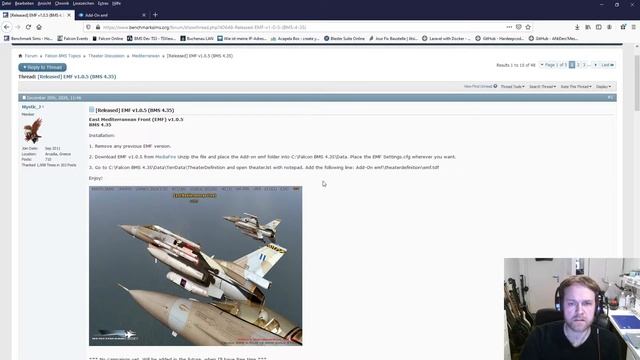Screen dimensions: 640x360
Task: Jump to the Last page
Action: (x=608, y=65)
